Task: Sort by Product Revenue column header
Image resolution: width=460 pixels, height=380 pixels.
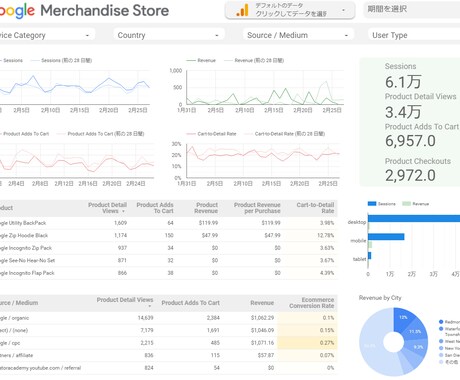Action: point(206,208)
